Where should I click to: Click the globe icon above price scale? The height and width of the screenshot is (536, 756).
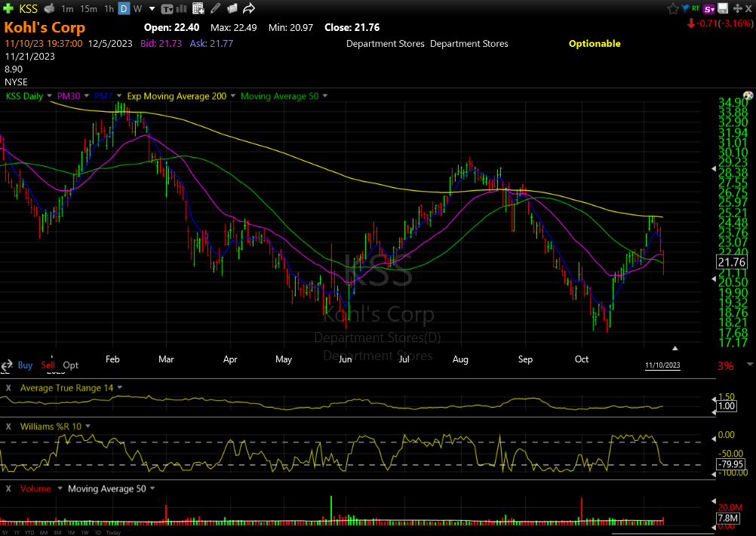tap(748, 96)
